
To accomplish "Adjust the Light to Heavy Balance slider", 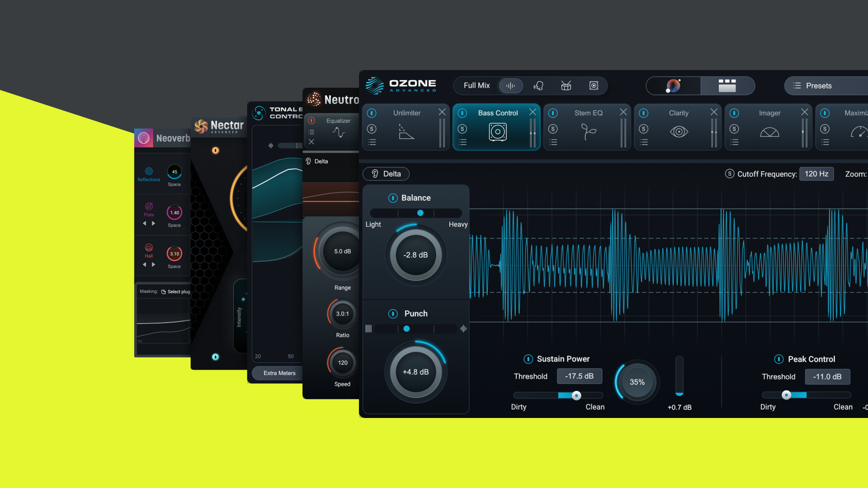I will tap(416, 213).
